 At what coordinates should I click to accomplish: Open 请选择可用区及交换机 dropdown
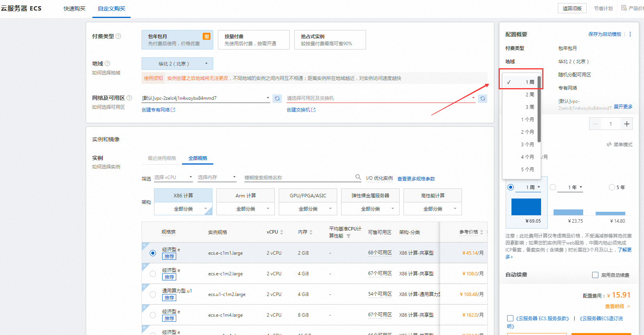click(x=381, y=98)
